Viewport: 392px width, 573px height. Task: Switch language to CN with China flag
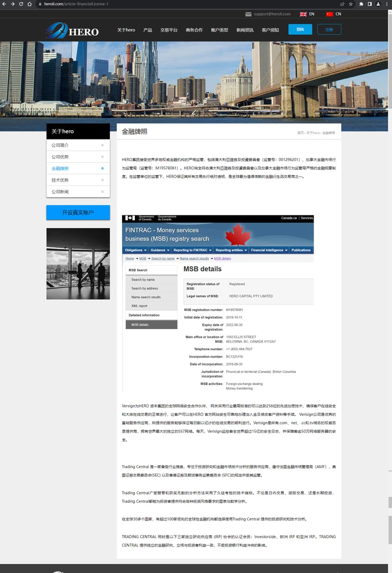tap(334, 14)
